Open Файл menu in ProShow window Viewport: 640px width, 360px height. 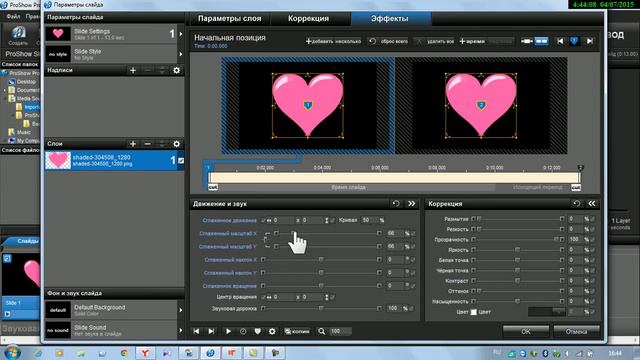(13, 17)
